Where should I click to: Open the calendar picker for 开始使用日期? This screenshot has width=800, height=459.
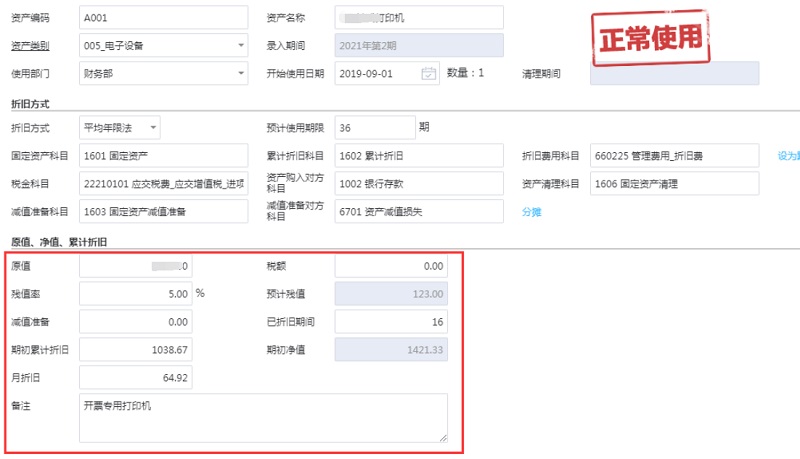point(429,73)
